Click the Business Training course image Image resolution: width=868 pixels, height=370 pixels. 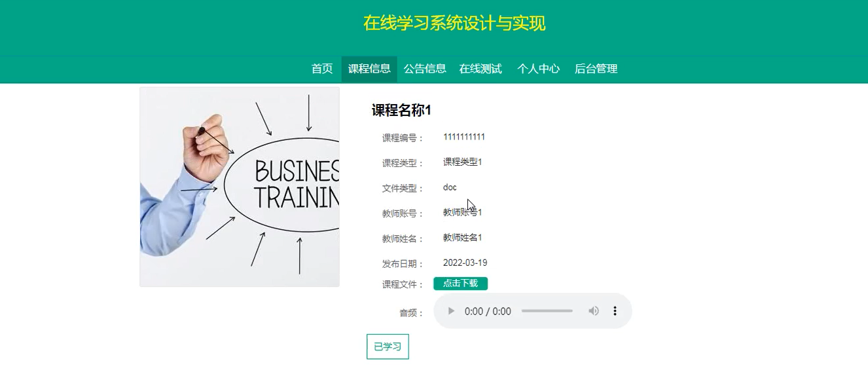click(240, 187)
